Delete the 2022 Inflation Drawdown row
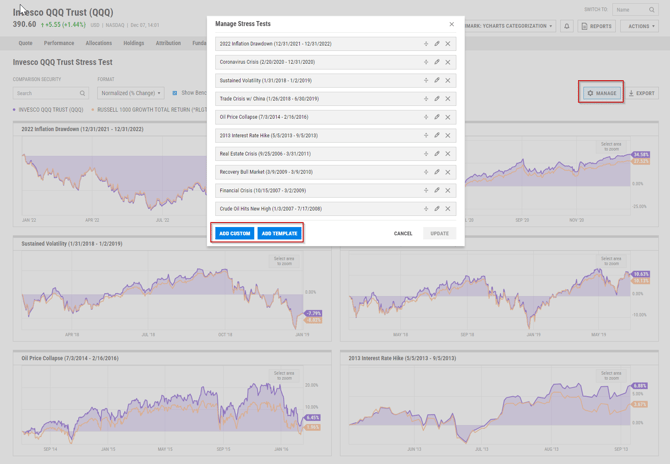Image resolution: width=670 pixels, height=464 pixels. click(448, 44)
